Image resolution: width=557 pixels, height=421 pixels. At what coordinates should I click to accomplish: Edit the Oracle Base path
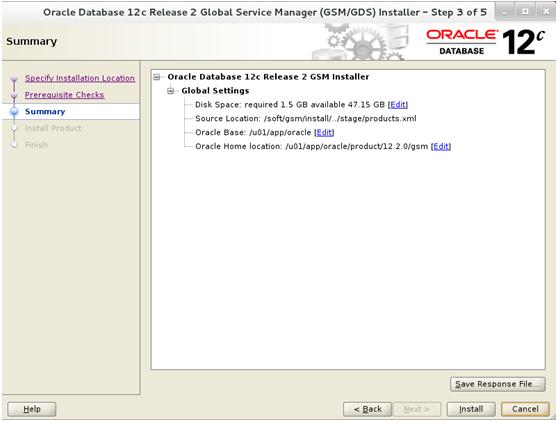click(x=324, y=133)
